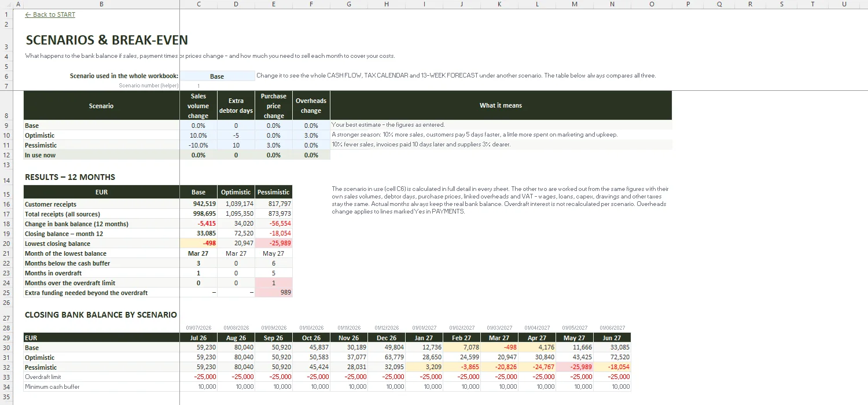Click the extra funding needed value 989
The width and height of the screenshot is (868, 405).
[274, 293]
